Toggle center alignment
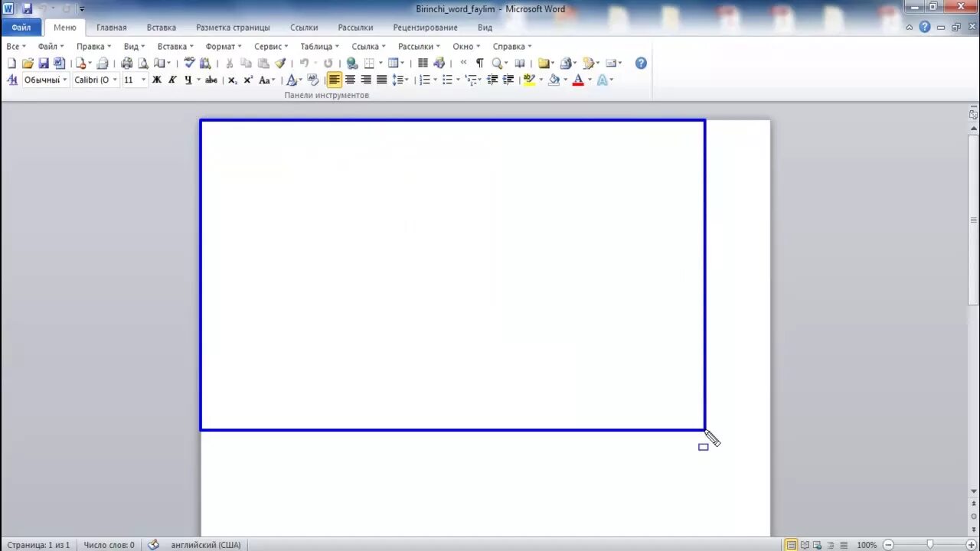 click(x=350, y=80)
